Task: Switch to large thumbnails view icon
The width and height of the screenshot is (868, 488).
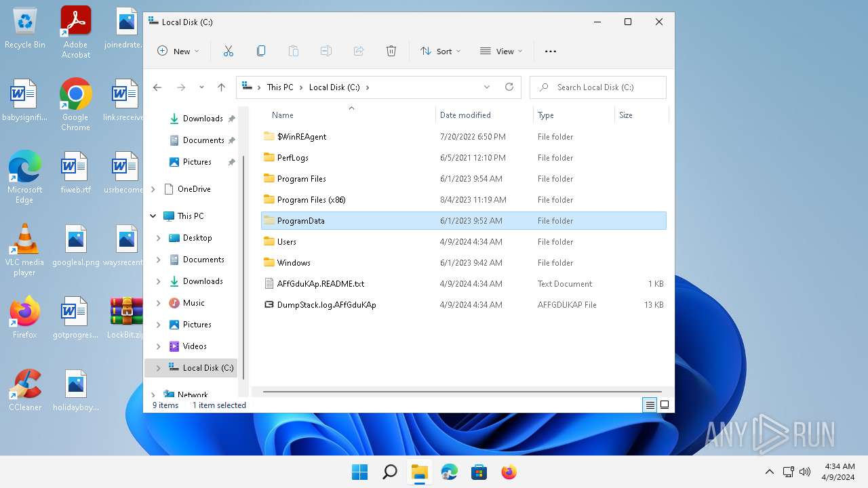Action: click(x=665, y=405)
